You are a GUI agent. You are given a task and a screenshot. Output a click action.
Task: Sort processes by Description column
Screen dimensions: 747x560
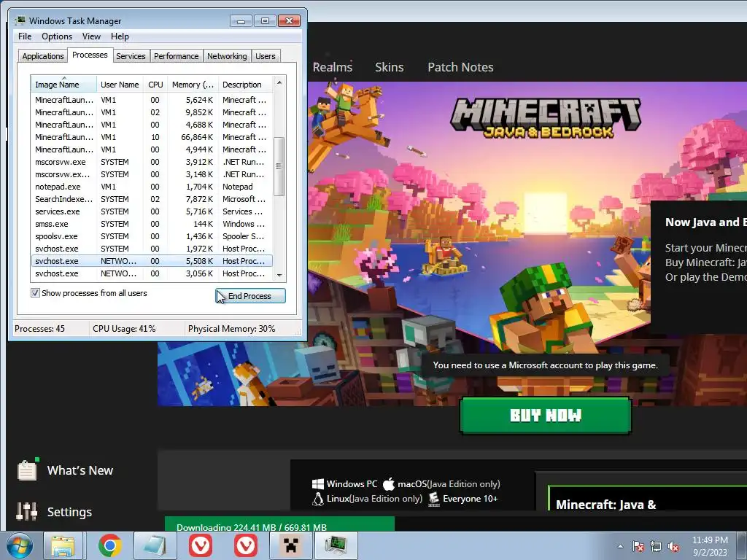[x=246, y=85]
